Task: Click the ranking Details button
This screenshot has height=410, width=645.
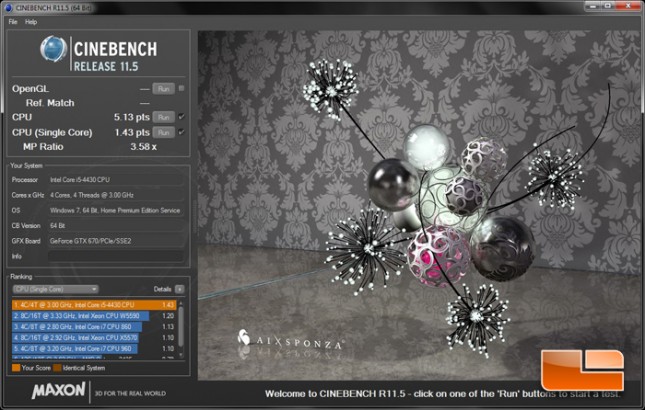Action: 180,289
